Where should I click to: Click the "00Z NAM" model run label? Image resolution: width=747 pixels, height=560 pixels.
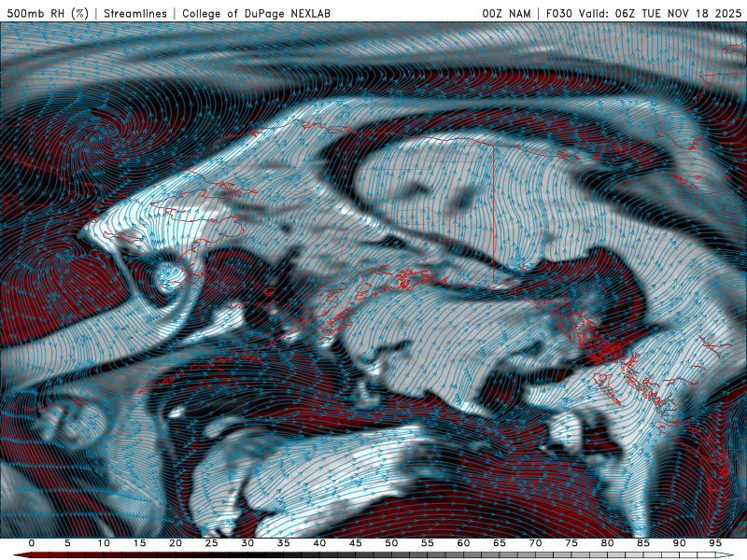pos(506,14)
